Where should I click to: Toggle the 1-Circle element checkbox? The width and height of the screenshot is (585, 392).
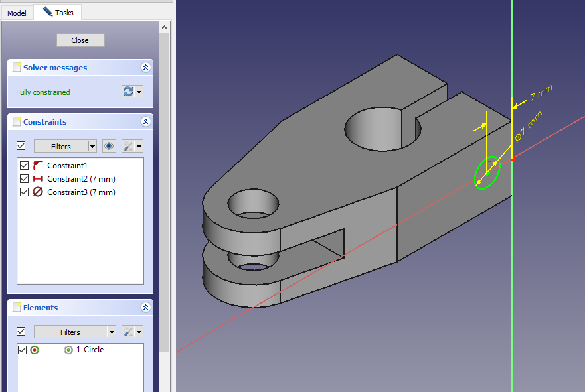pos(22,350)
